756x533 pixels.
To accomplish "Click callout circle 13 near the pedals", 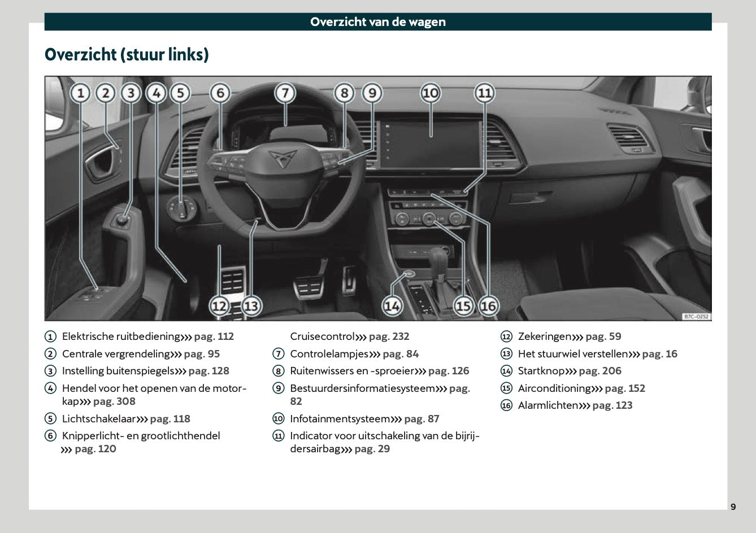I will (x=251, y=306).
